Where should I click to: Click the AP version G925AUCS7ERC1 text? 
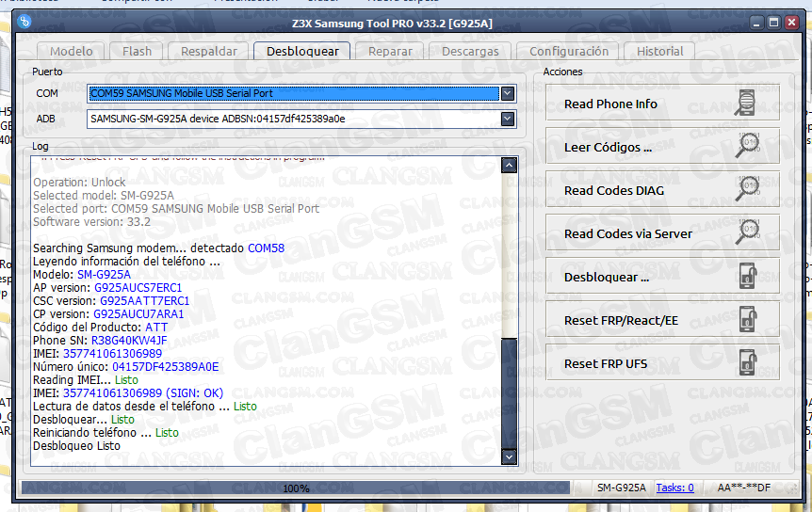107,288
